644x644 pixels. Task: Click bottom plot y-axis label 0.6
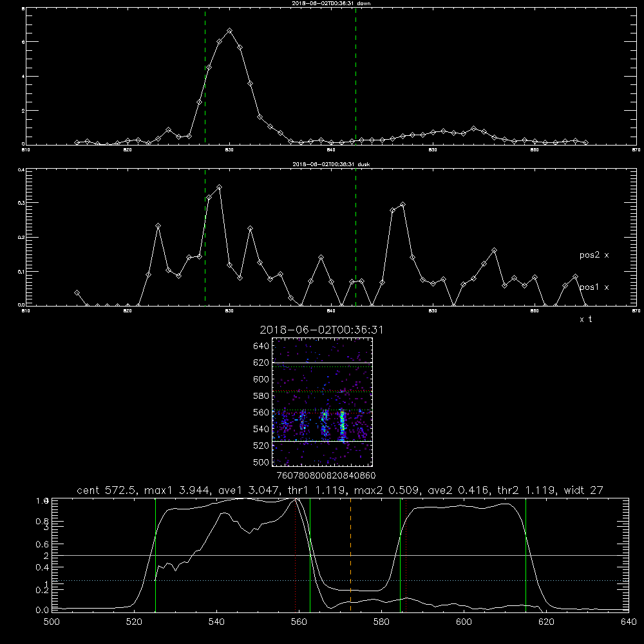click(43, 544)
